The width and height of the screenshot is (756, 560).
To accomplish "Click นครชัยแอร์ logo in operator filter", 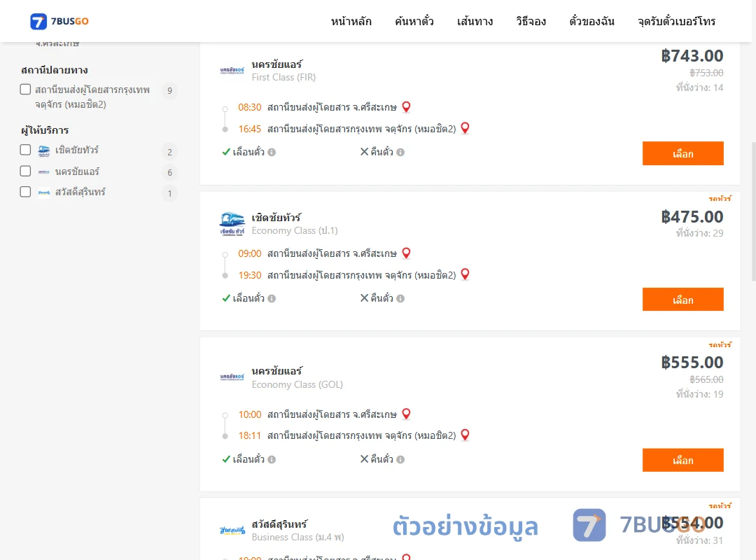I will point(44,171).
